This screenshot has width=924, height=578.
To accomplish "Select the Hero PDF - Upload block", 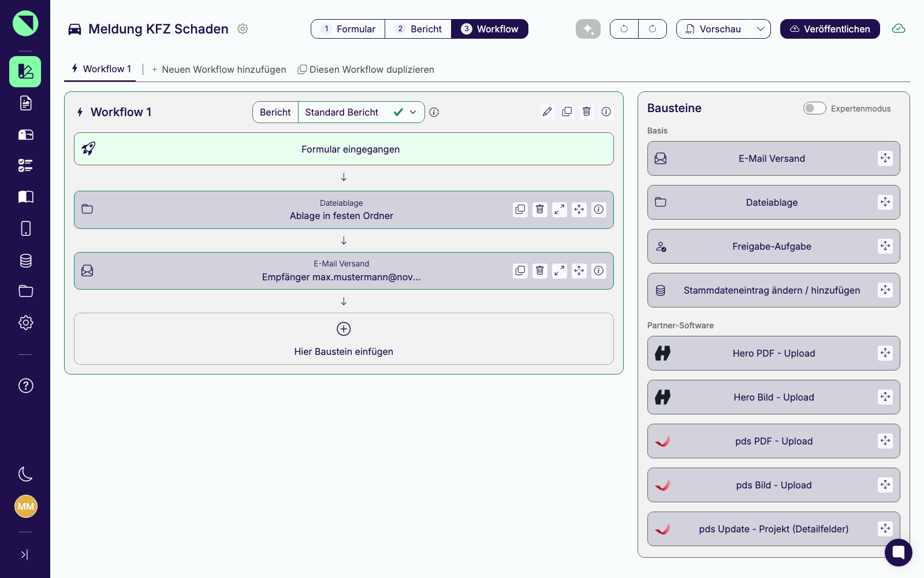I will click(774, 353).
